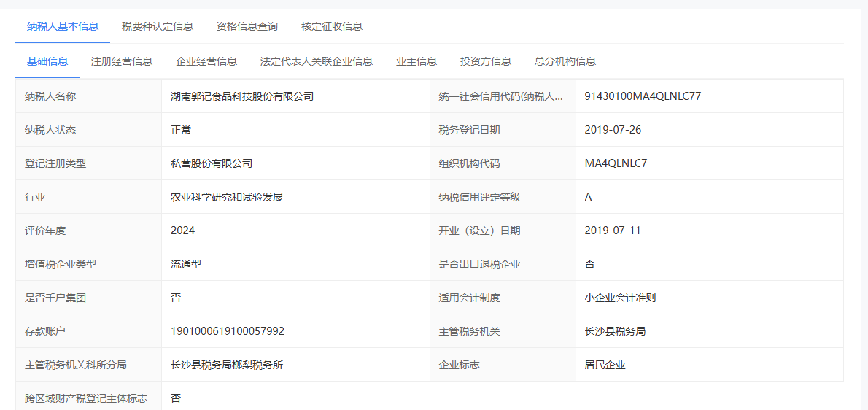Show the 投资方信息 sub-tab

click(486, 61)
